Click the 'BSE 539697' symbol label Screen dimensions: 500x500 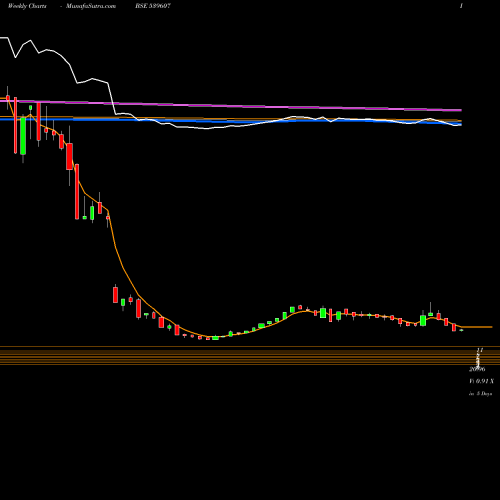click(x=153, y=6)
